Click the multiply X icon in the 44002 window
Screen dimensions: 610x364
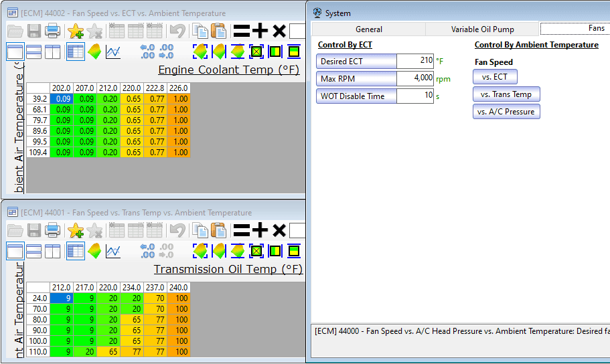click(x=279, y=31)
